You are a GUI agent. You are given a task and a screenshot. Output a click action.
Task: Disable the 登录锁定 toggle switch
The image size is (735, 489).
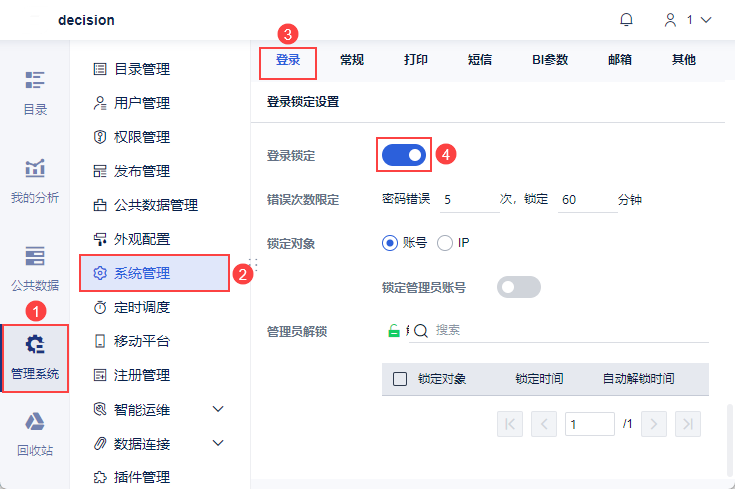404,155
